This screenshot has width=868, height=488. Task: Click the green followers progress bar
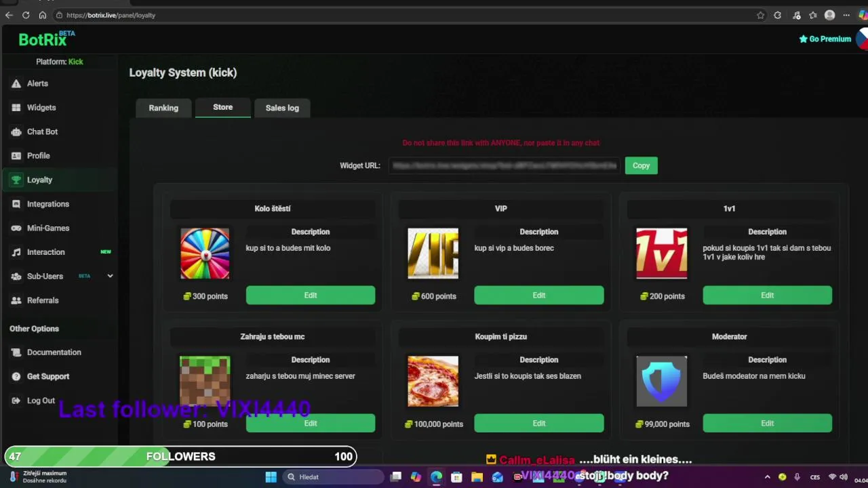coord(180,457)
